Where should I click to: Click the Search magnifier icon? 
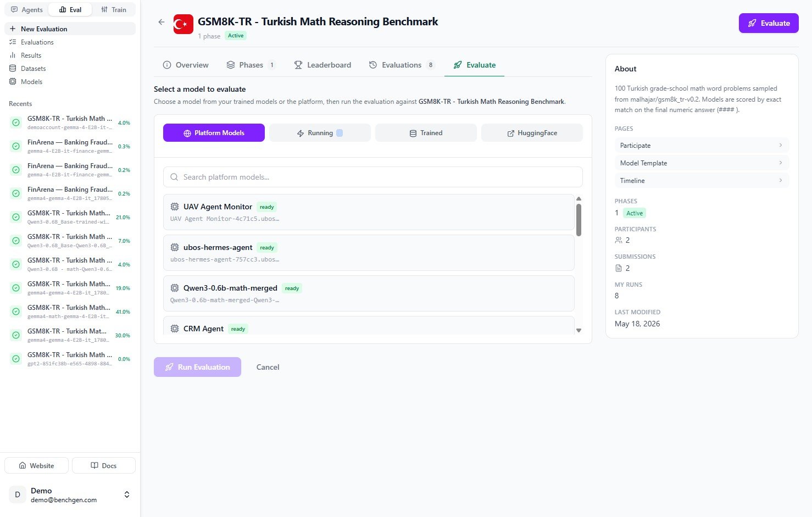tap(174, 177)
